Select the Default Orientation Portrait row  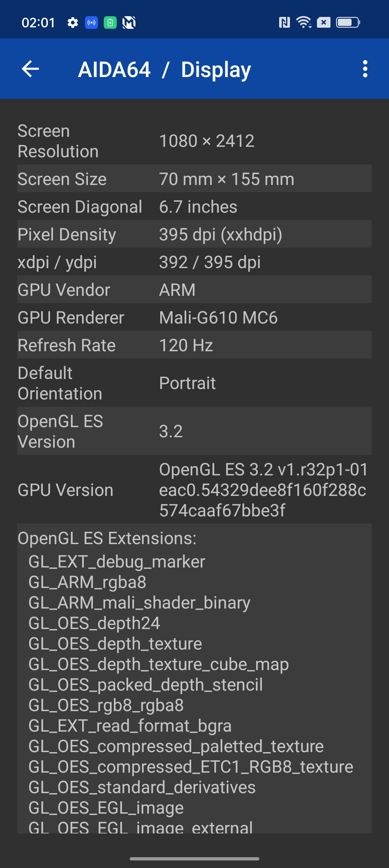tap(194, 383)
